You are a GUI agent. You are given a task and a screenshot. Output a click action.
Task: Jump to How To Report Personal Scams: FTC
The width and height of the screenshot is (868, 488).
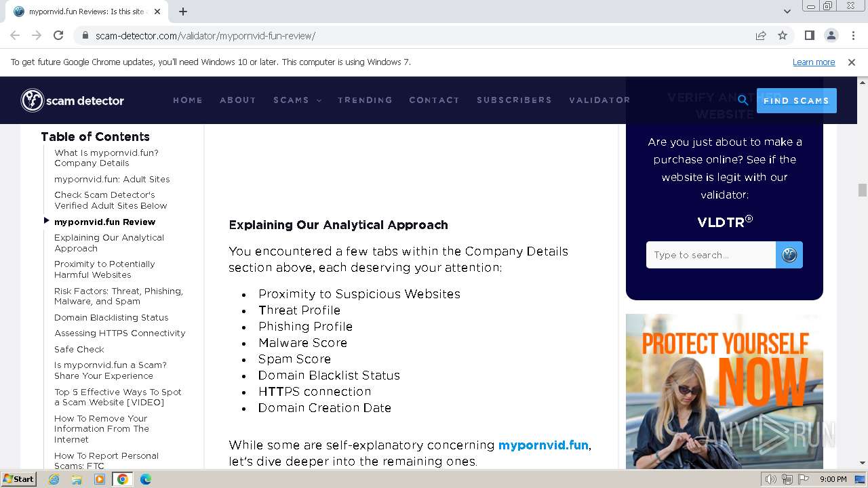(106, 461)
